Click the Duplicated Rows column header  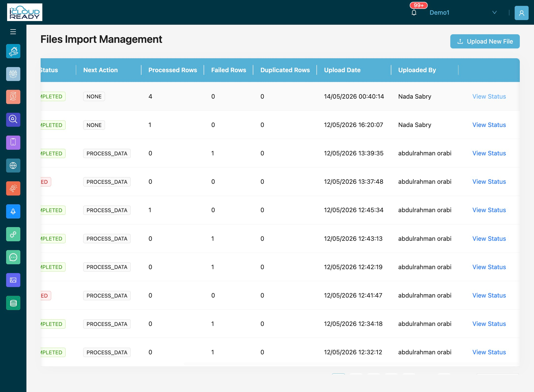[x=285, y=70]
